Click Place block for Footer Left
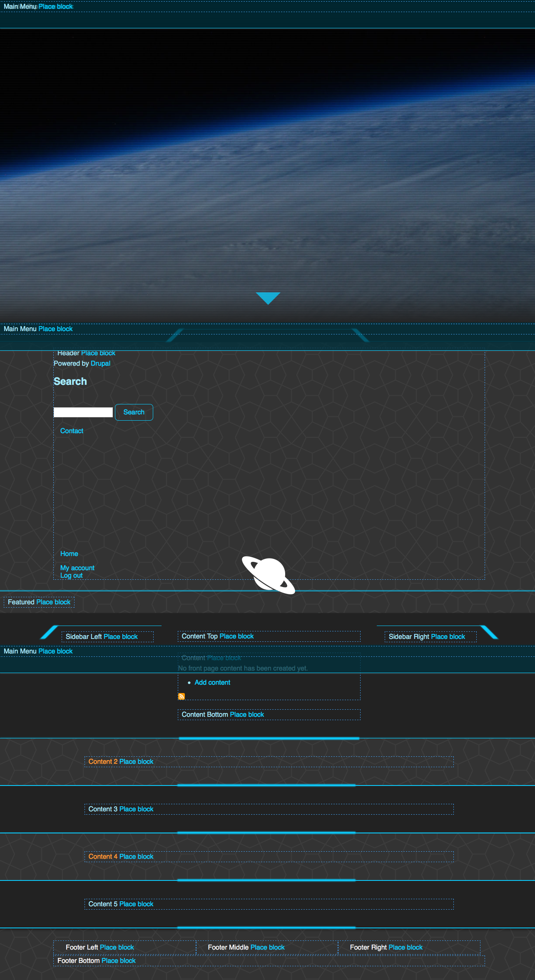 117,947
